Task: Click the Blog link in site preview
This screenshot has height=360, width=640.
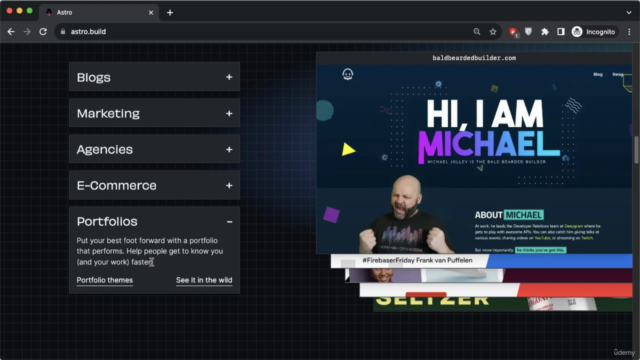Action: [x=598, y=74]
